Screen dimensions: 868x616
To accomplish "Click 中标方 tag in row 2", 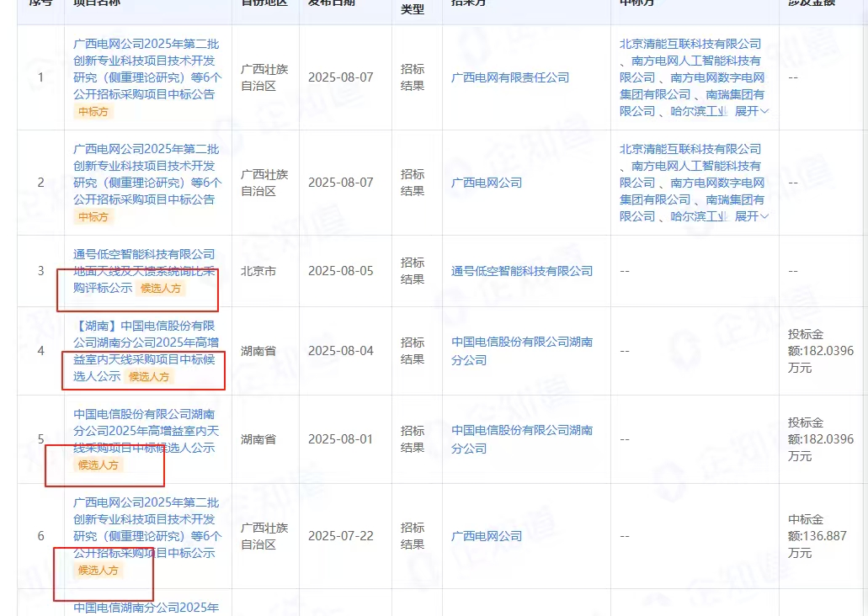I will 93,217.
